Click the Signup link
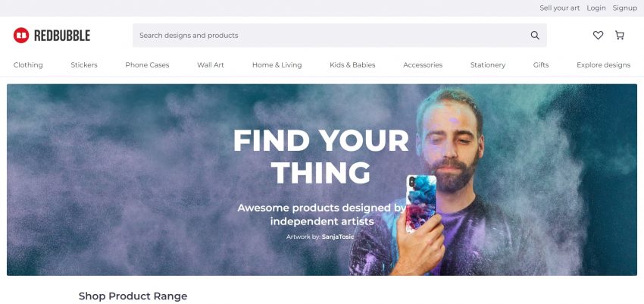 pyautogui.click(x=625, y=8)
